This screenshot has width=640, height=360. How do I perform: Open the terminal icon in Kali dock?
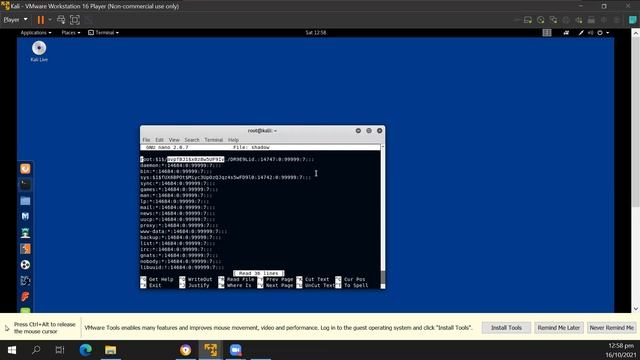(x=25, y=184)
